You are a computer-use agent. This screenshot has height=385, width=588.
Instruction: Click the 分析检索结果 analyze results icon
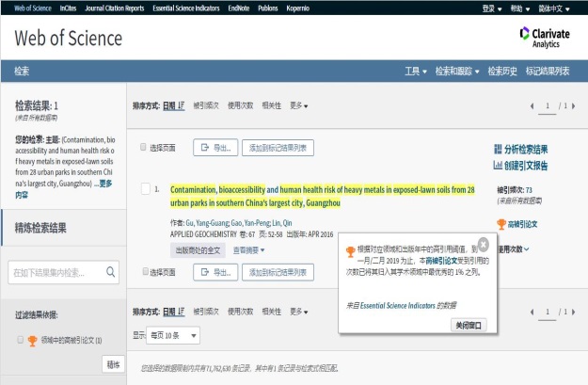[498, 149]
